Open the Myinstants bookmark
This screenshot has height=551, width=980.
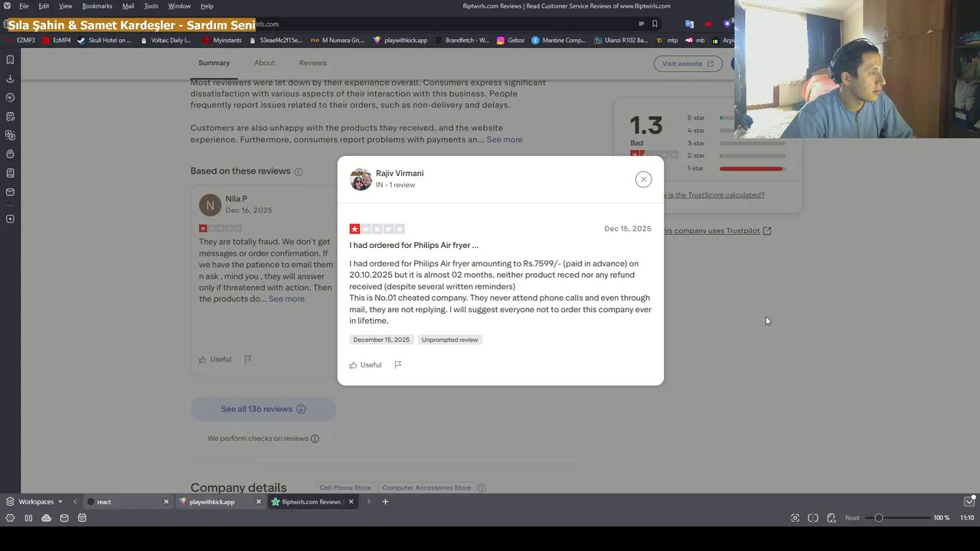point(222,40)
